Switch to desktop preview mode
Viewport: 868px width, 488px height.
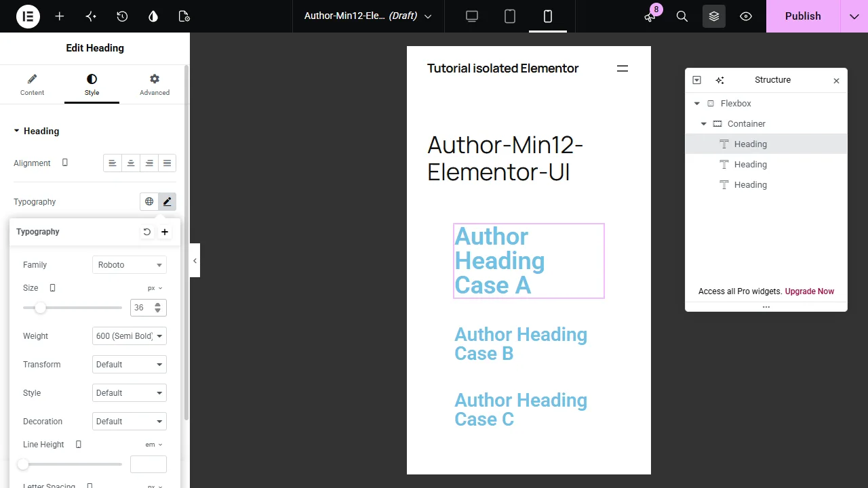(x=472, y=16)
